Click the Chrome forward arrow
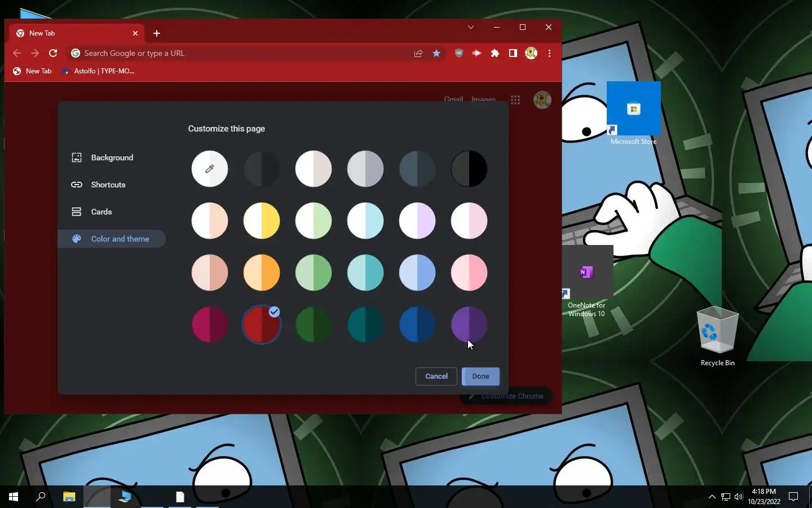 pos(35,53)
